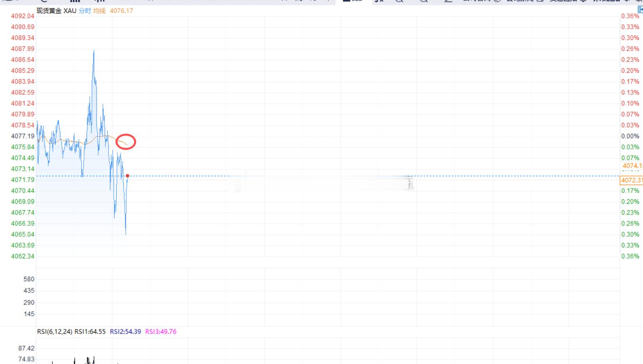Click the 4065.04 price axis label
643x364 pixels.
tap(23, 234)
